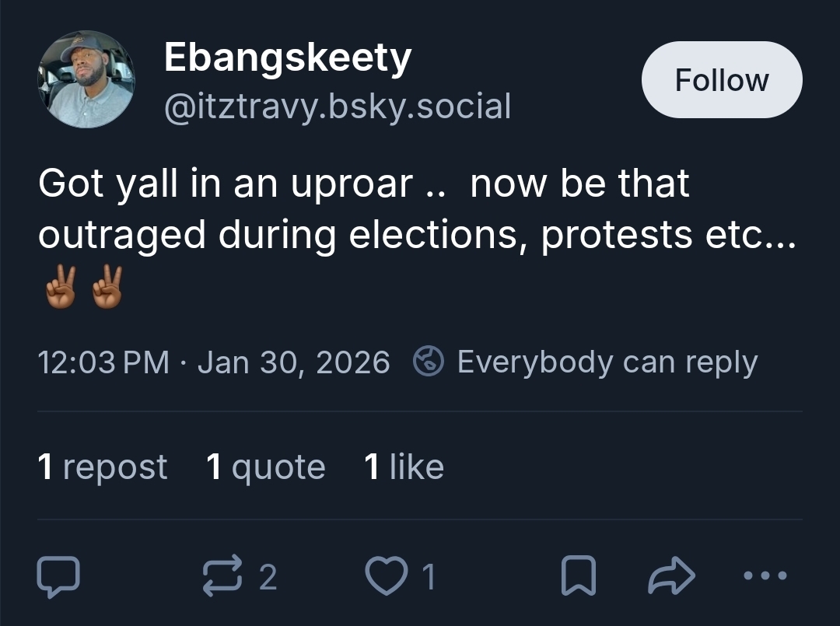The width and height of the screenshot is (840, 626).
Task: Click the 12:03 PM Jan 30, 2026 timestamp
Action: (214, 362)
